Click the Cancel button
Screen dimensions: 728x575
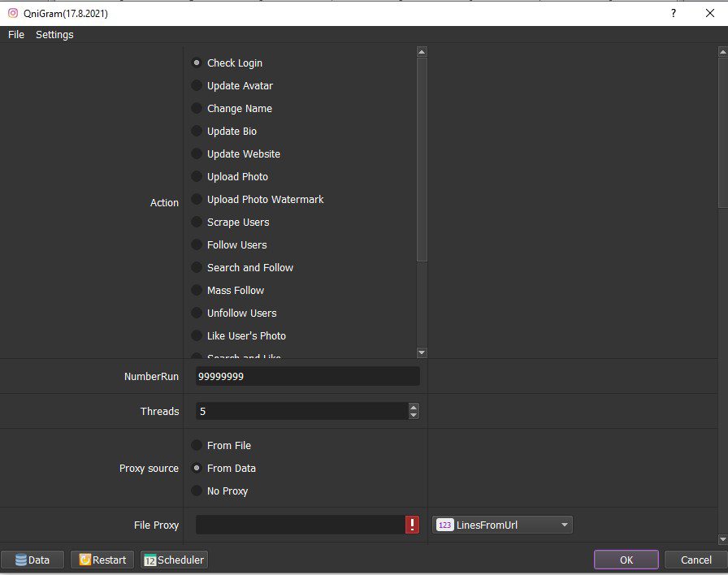695,560
